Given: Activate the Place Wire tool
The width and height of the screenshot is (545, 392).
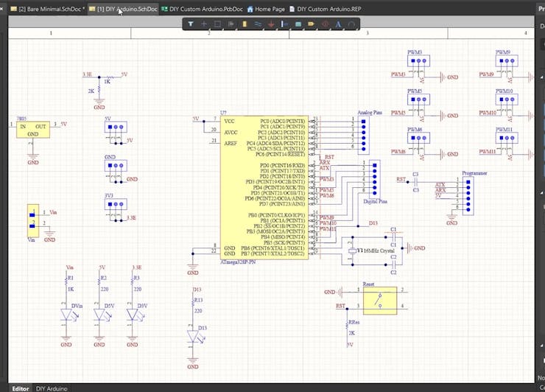Looking at the screenshot, I should click(258, 24).
